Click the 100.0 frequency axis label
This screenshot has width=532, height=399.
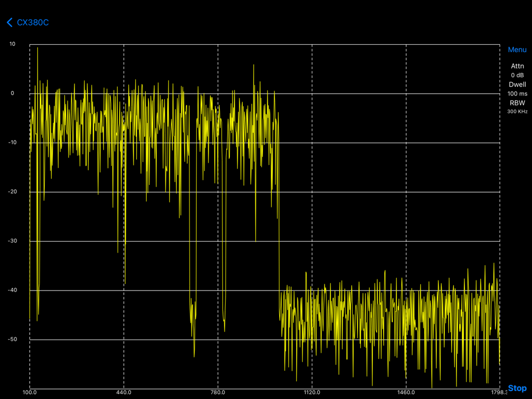(29, 393)
